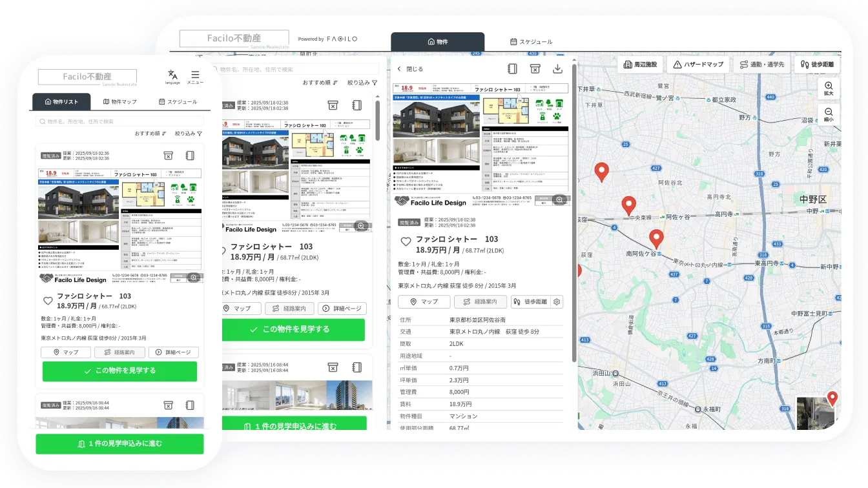Open 詳細ページ from the mobile card
This screenshot has width=868, height=488.
coord(173,352)
